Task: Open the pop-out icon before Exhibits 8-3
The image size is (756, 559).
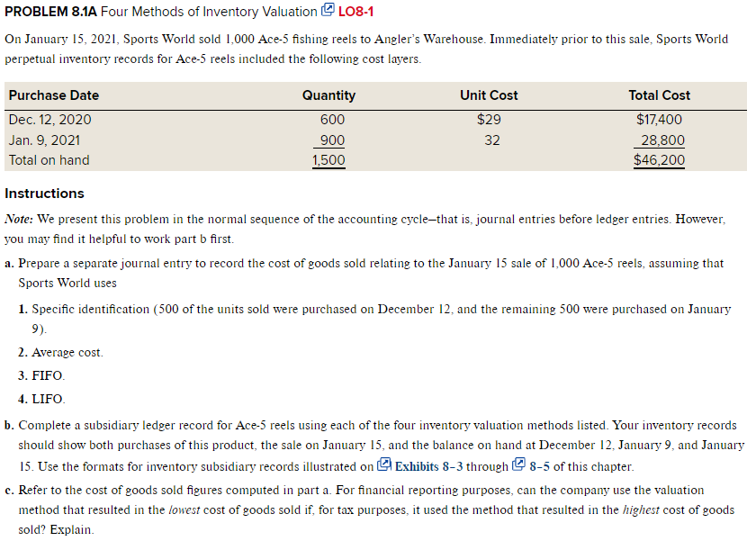Action: coord(384,464)
